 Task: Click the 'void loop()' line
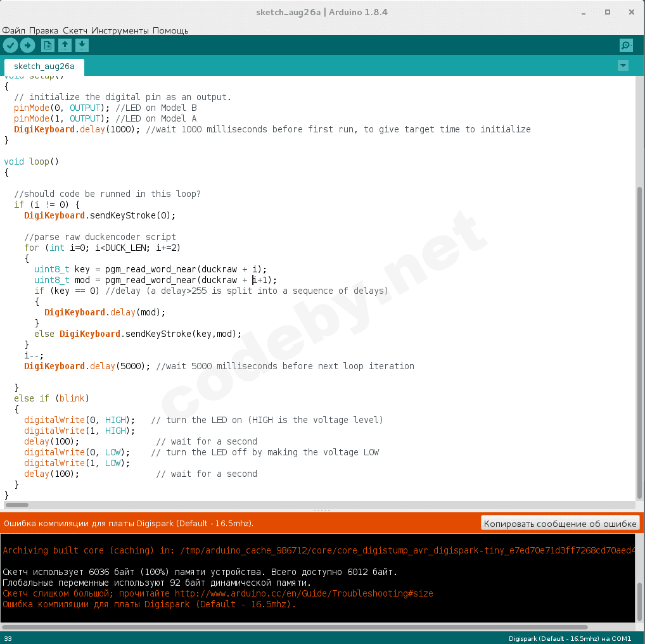[x=31, y=161]
